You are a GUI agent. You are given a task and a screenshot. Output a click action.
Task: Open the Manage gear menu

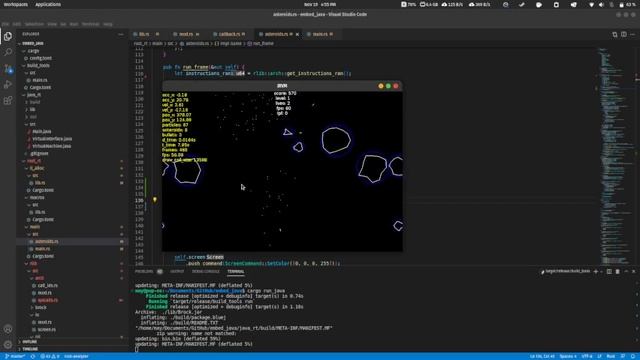pyautogui.click(x=8, y=344)
